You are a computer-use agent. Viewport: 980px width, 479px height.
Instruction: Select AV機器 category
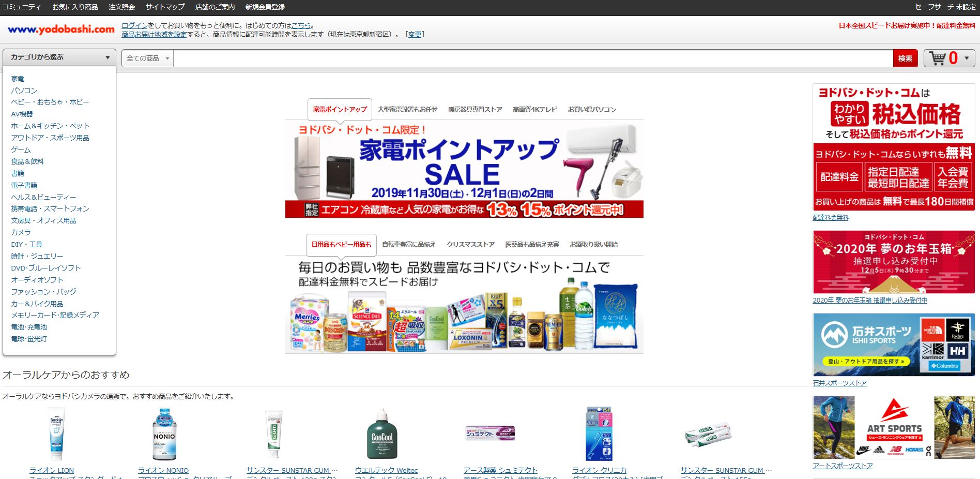(22, 114)
